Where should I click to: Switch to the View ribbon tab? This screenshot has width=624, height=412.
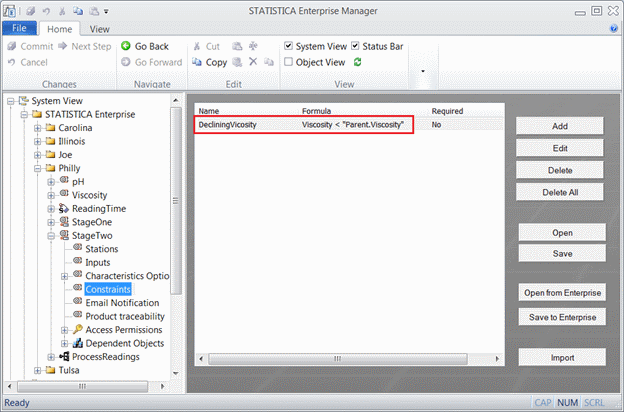99,29
